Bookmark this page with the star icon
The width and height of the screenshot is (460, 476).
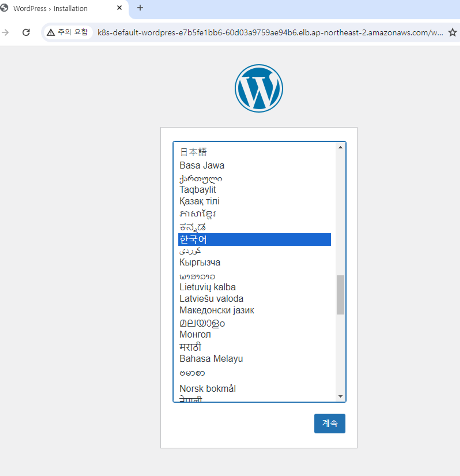tap(452, 32)
